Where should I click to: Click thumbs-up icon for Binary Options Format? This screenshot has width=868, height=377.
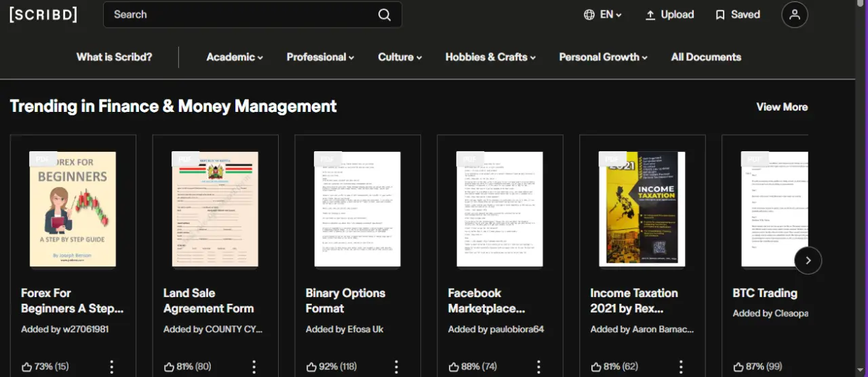(311, 367)
